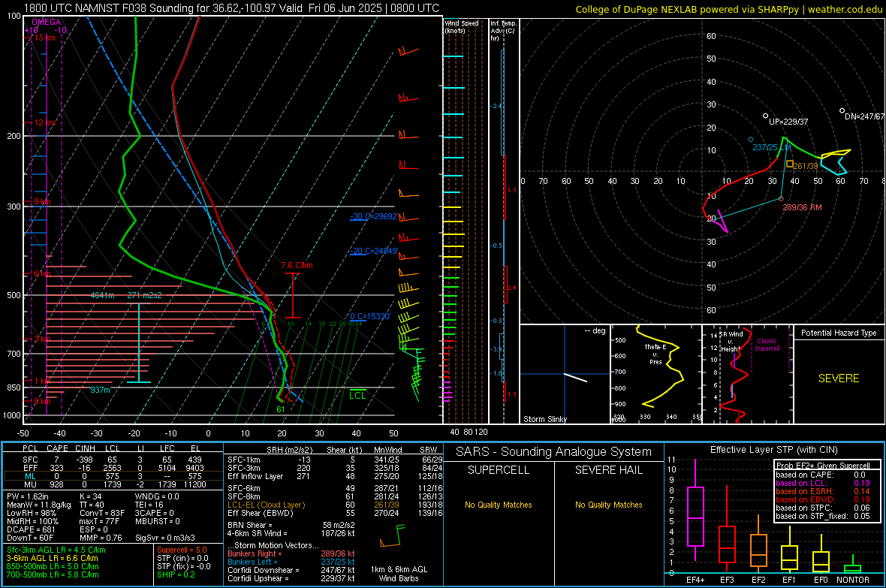Image resolution: width=886 pixels, height=588 pixels.
Task: Click the 937m inflow base label
Action: pyautogui.click(x=100, y=390)
